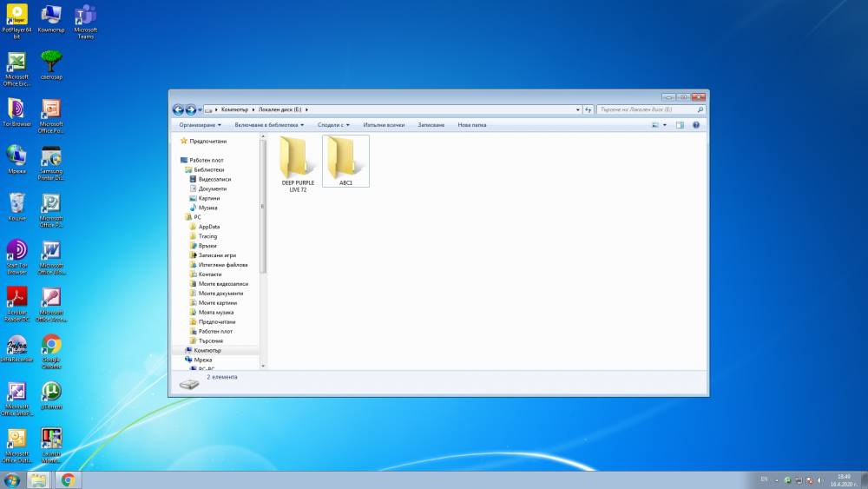Viewport: 868px width, 489px height.
Task: Toggle the preview pane icon
Action: pyautogui.click(x=680, y=125)
